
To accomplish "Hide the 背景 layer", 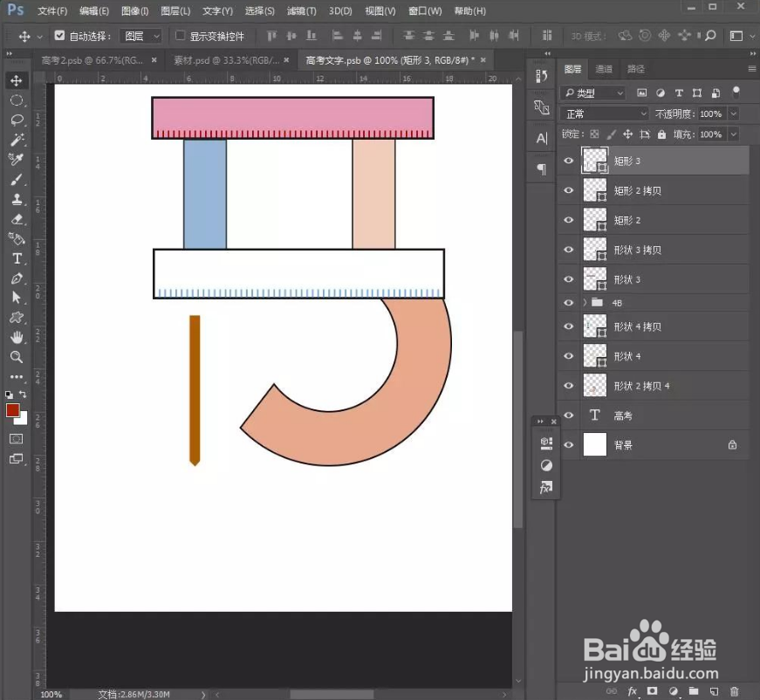I will tap(569, 445).
